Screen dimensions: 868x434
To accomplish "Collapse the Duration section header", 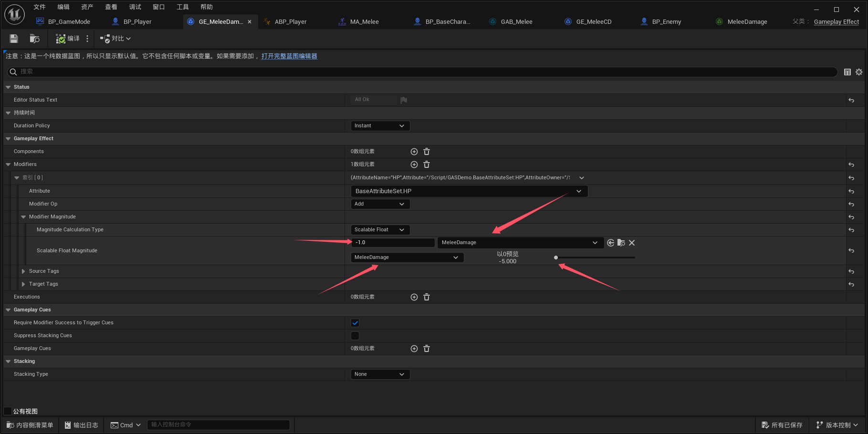I will tap(8, 113).
